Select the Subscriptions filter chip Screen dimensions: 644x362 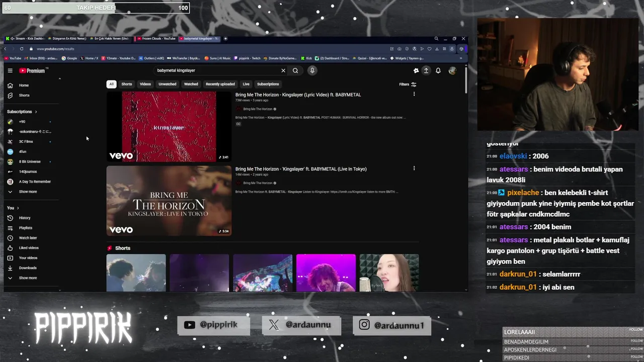268,84
